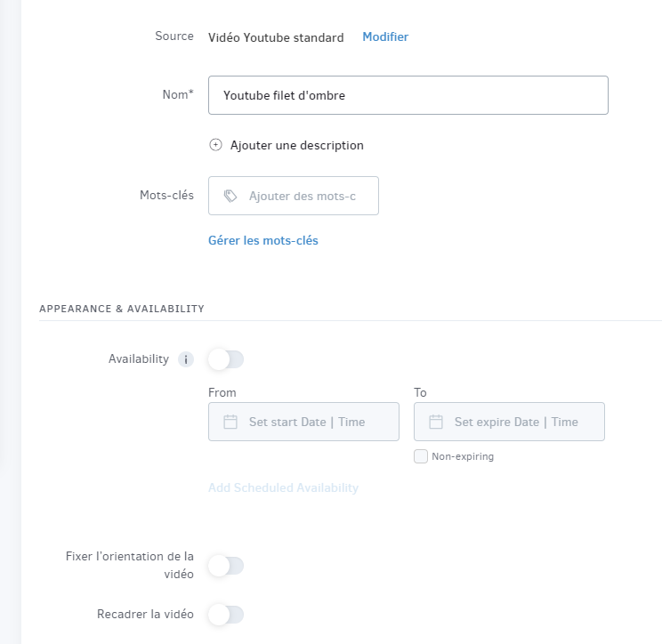
Task: Click the calendar icon in start date field
Action: [230, 422]
